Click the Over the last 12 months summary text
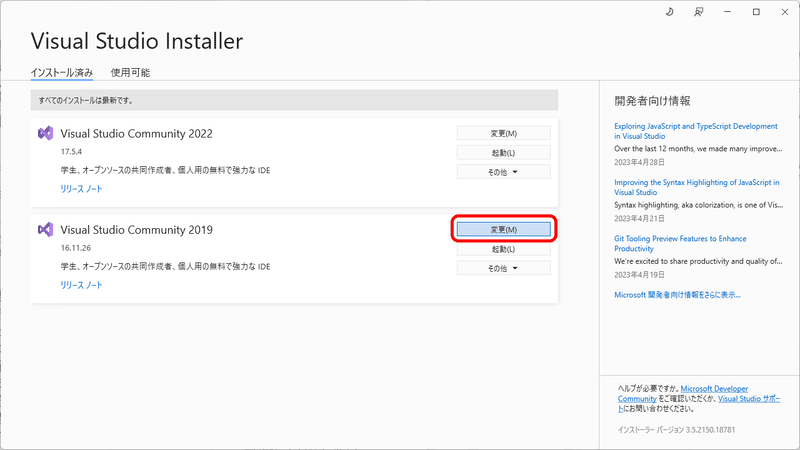The height and width of the screenshot is (450, 800). [x=698, y=149]
